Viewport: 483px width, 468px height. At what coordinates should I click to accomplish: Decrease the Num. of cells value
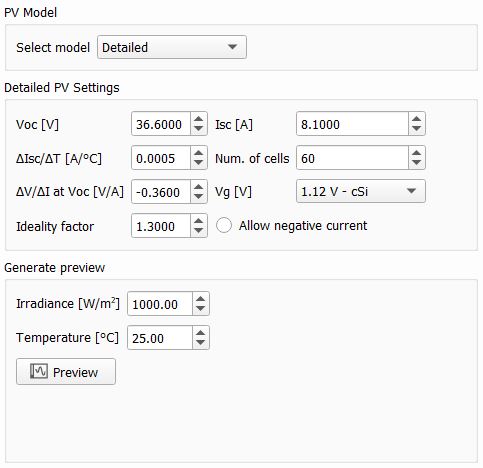416,163
